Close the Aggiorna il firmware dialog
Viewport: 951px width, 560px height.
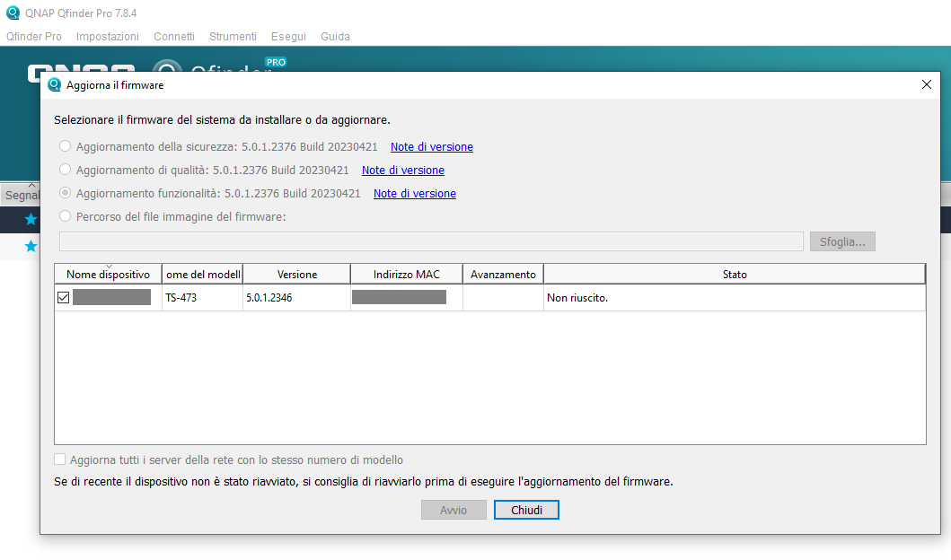point(927,84)
